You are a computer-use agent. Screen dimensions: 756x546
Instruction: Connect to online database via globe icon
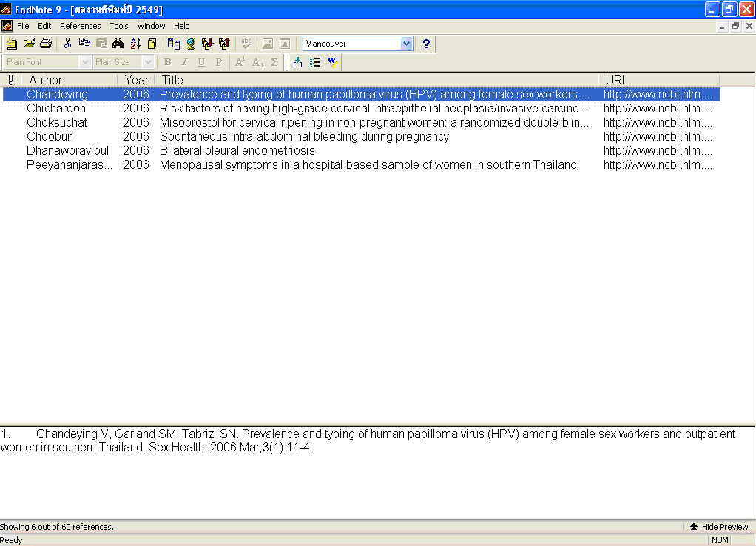tap(191, 44)
